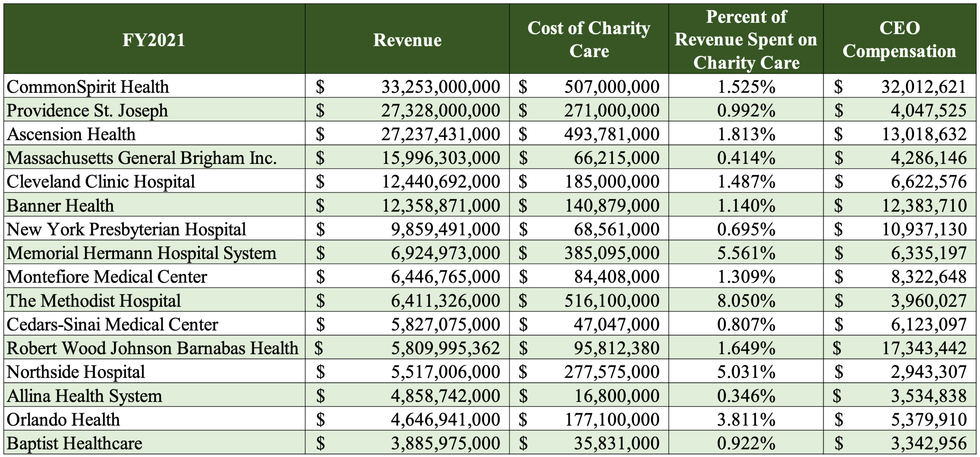The image size is (980, 457).
Task: Select the Revenue column header
Action: pyautogui.click(x=407, y=40)
